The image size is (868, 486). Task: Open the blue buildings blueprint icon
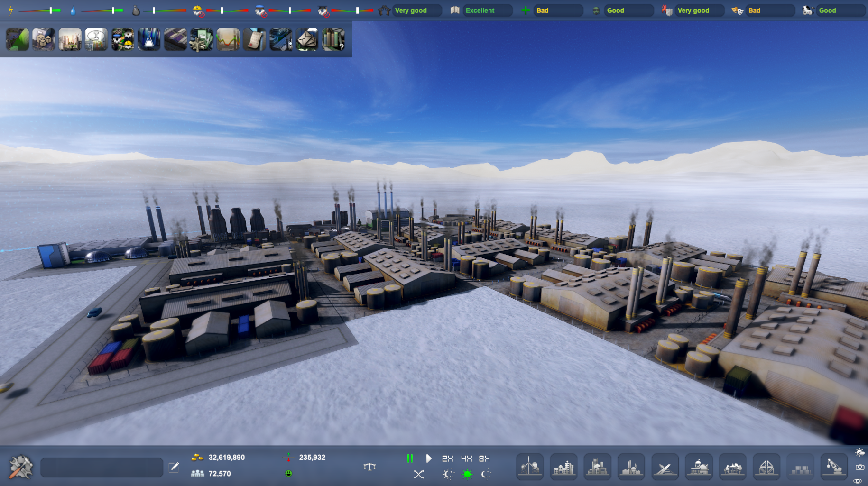tap(281, 39)
